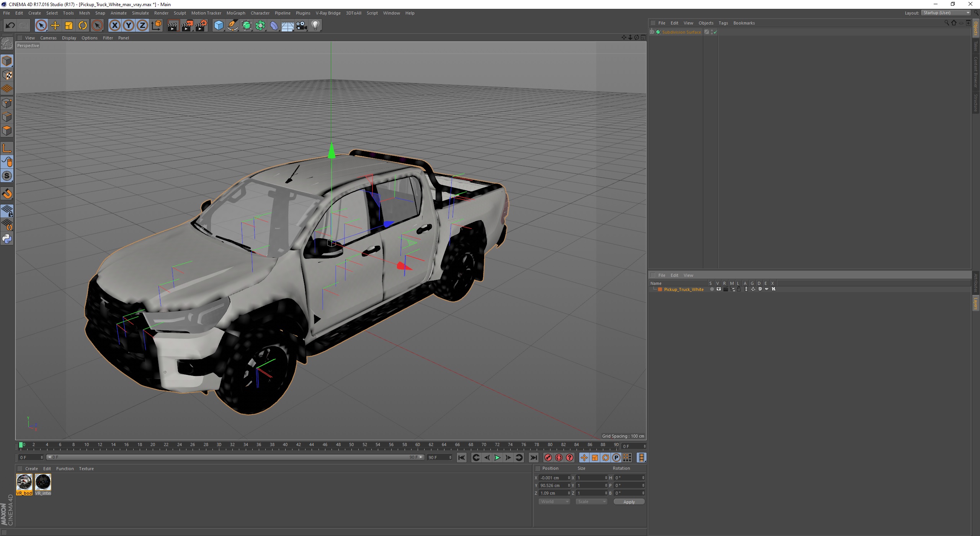
Task: Click the Undo arrow icon
Action: 10,26
